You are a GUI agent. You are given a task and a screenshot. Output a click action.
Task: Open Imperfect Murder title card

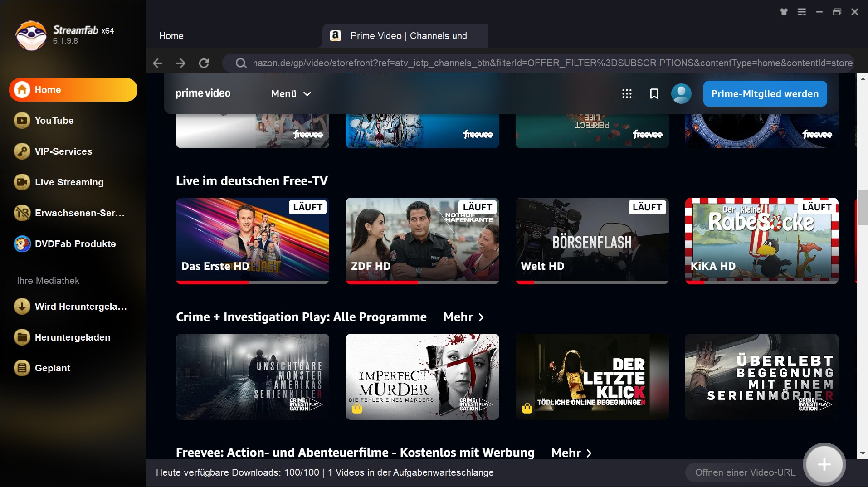pos(422,377)
